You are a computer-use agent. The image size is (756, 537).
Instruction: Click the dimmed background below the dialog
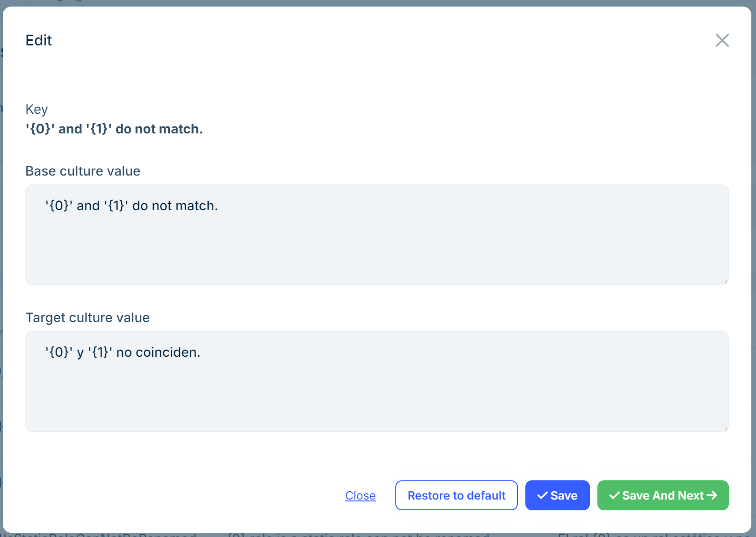pyautogui.click(x=374, y=535)
